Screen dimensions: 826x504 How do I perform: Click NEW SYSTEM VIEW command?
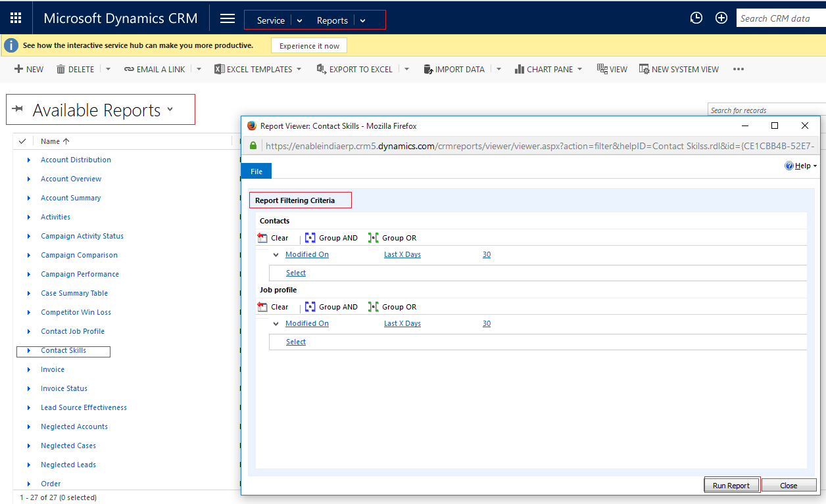tap(679, 69)
